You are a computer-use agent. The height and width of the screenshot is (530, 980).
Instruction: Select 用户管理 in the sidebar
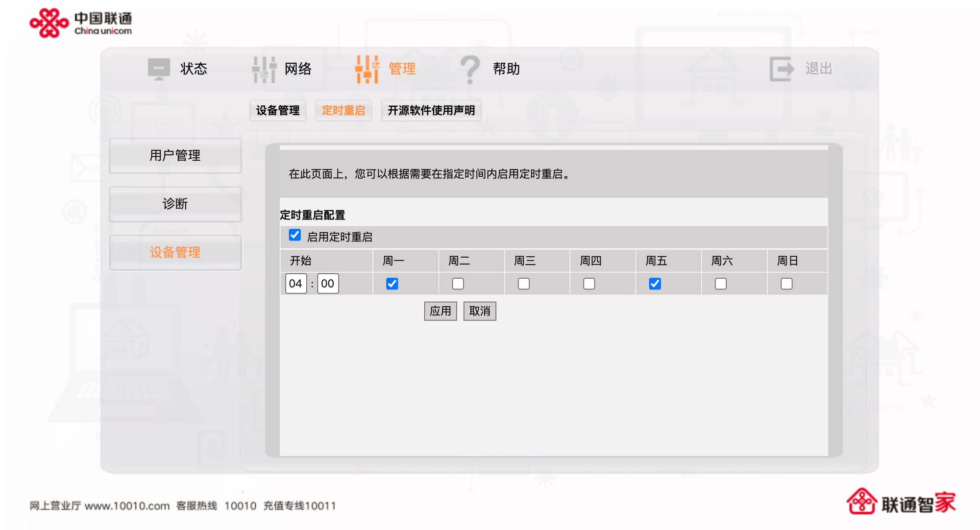[x=175, y=156]
